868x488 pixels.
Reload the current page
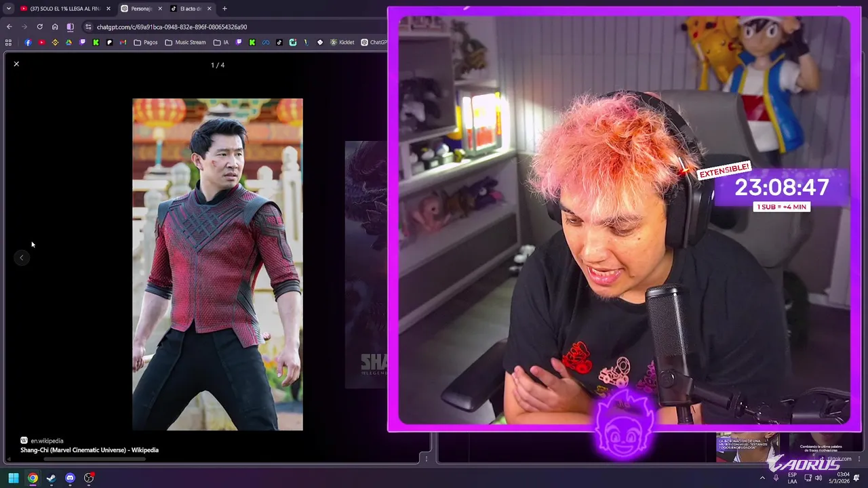point(39,27)
